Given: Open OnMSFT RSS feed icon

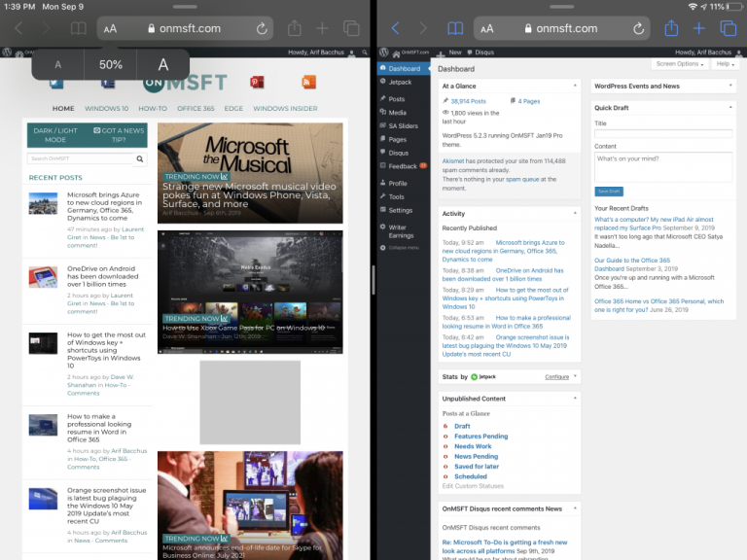Looking at the screenshot, I should (x=308, y=83).
